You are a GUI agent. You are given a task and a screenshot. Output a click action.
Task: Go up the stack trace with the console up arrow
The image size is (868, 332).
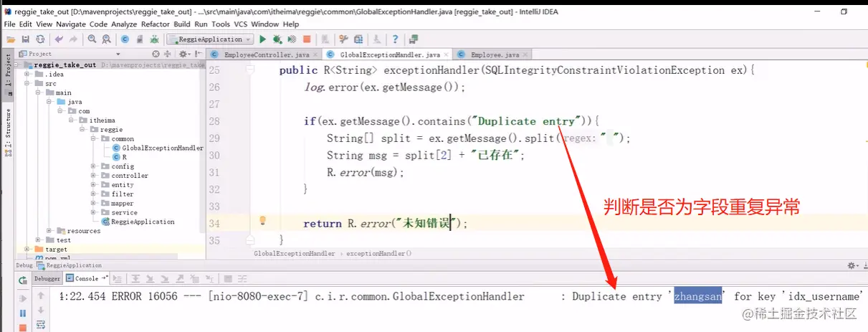(41, 295)
